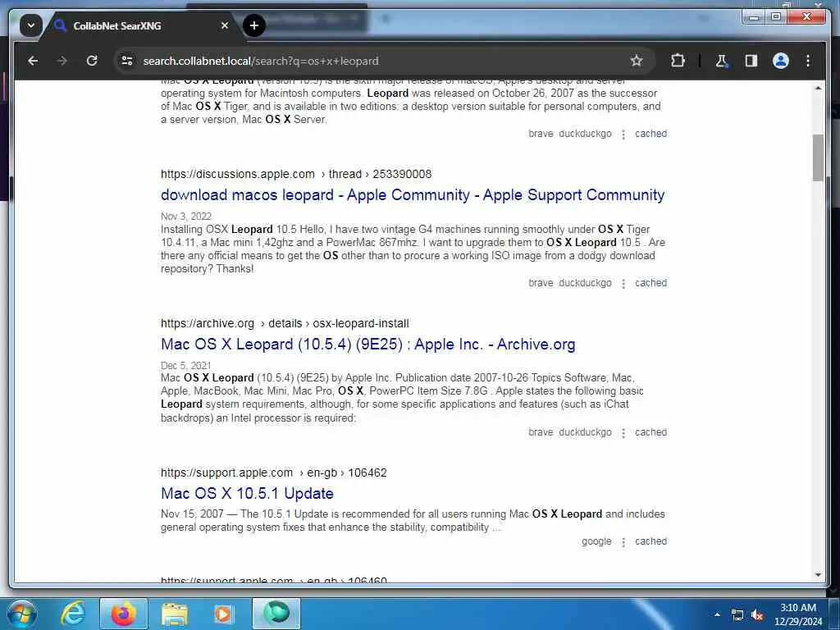The image size is (840, 630).
Task: Click the Dec 5, 2021 date text
Action: click(x=186, y=366)
